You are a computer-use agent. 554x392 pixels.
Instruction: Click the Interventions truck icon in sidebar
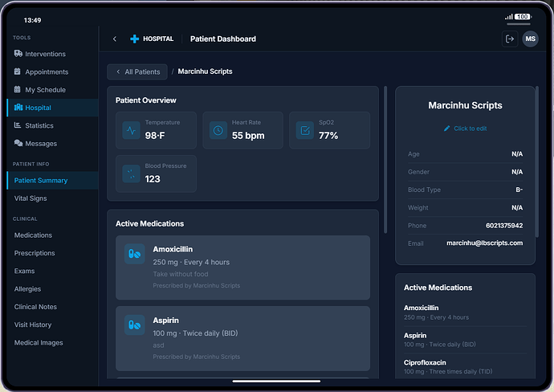pyautogui.click(x=18, y=54)
